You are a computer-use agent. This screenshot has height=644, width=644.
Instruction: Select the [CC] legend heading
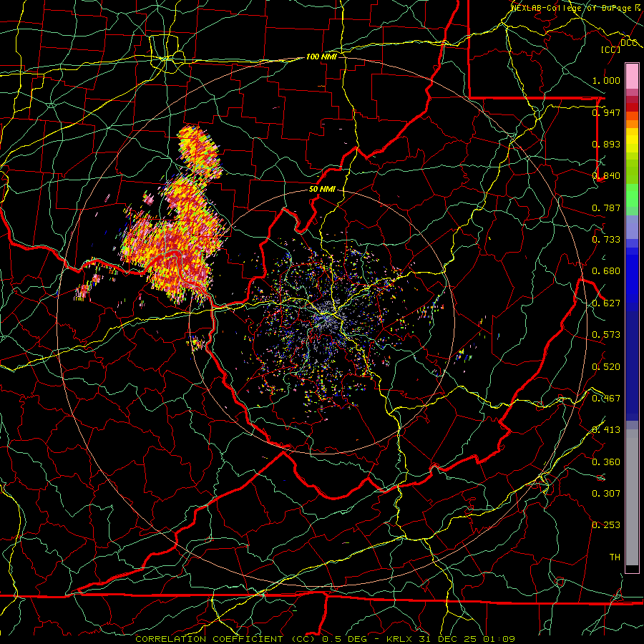pyautogui.click(x=610, y=49)
